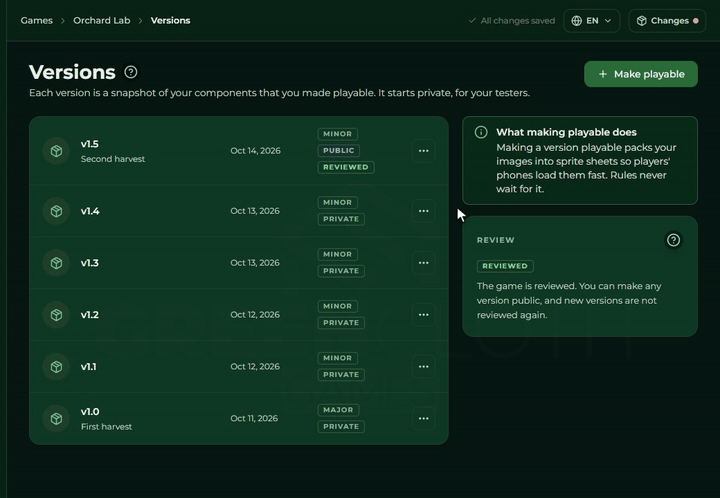Viewport: 720px width, 498px height.
Task: Click the help icon in Review panel
Action: [673, 240]
